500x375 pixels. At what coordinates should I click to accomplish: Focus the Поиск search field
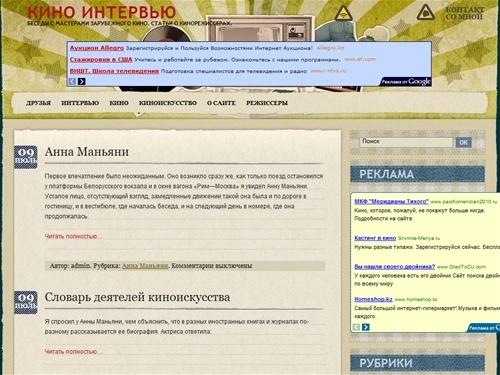click(x=406, y=142)
